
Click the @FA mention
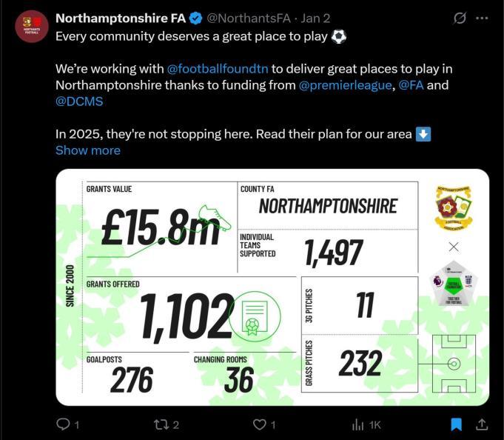pos(411,85)
